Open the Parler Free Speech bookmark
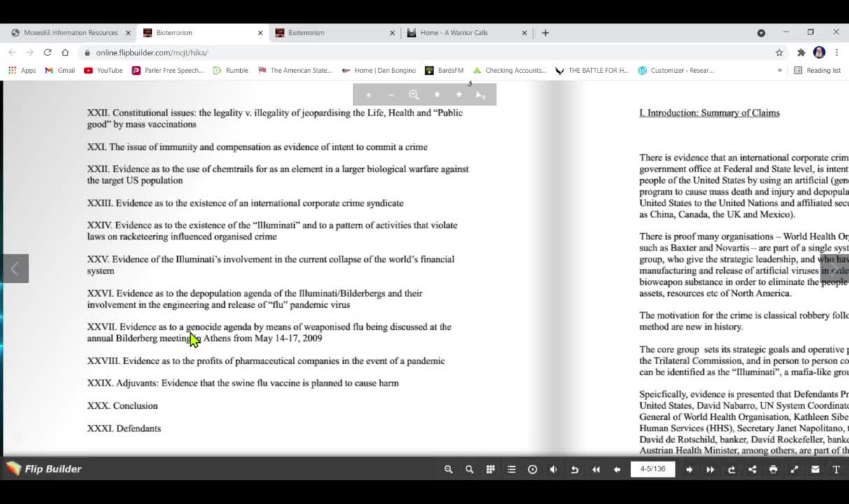 point(167,70)
